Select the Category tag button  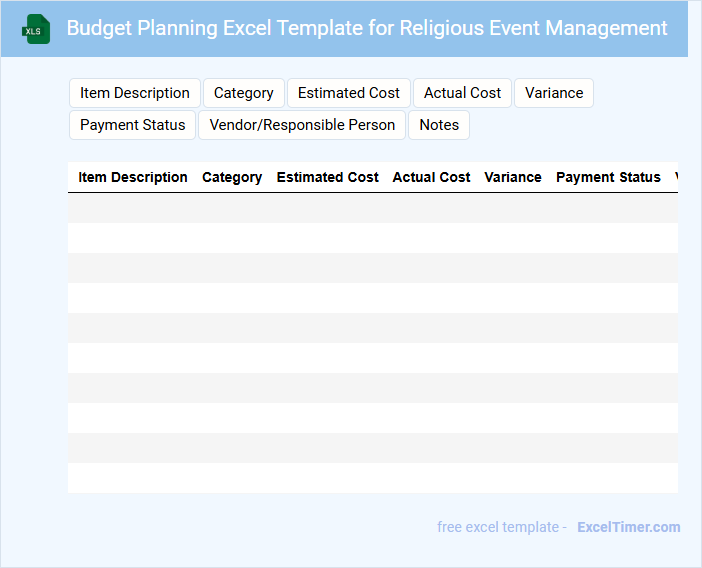(244, 93)
